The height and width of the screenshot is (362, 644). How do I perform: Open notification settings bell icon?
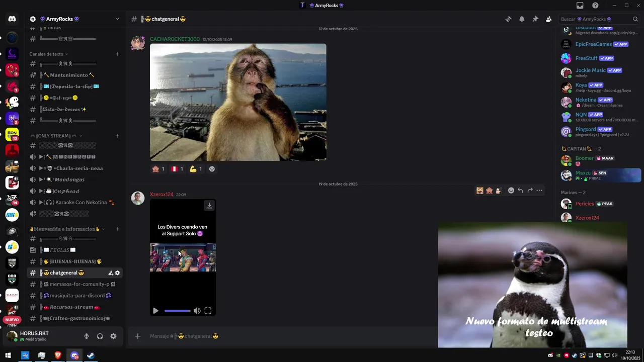point(522,19)
